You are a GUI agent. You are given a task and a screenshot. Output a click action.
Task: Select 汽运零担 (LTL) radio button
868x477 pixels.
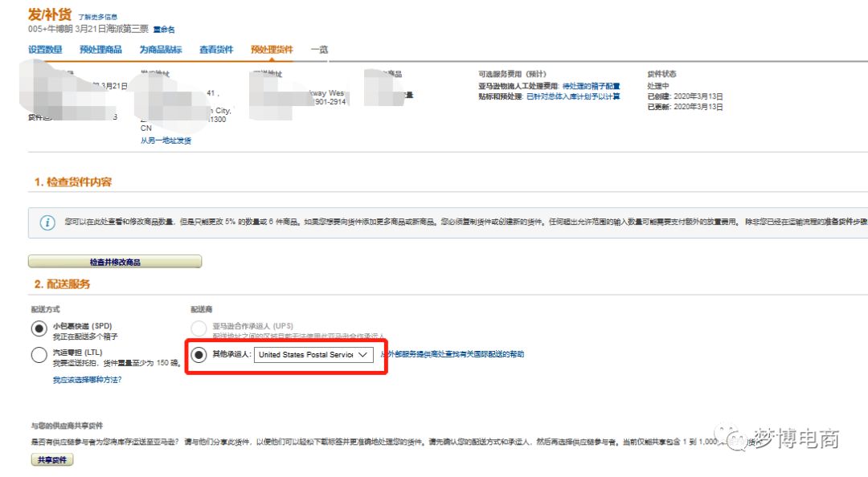39,355
